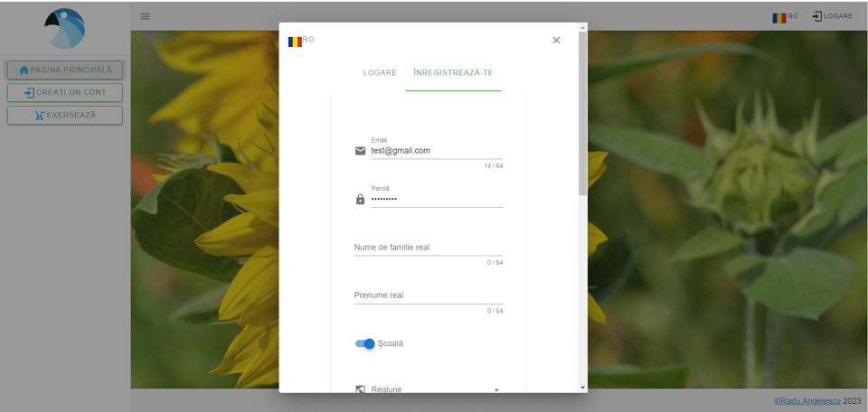Switch to the Logare tab
Image resolution: width=868 pixels, height=412 pixels.
pyautogui.click(x=380, y=72)
